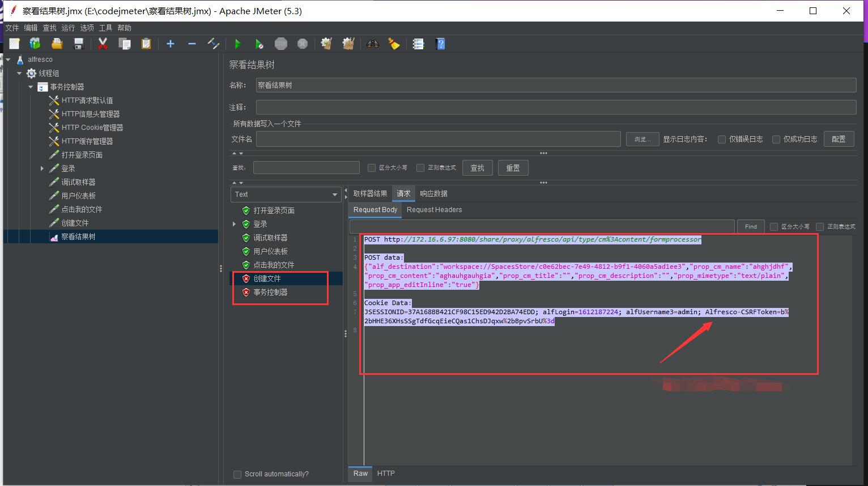Open the 帮助 menu
Screen dimensions: 868x486
pyautogui.click(x=124, y=28)
